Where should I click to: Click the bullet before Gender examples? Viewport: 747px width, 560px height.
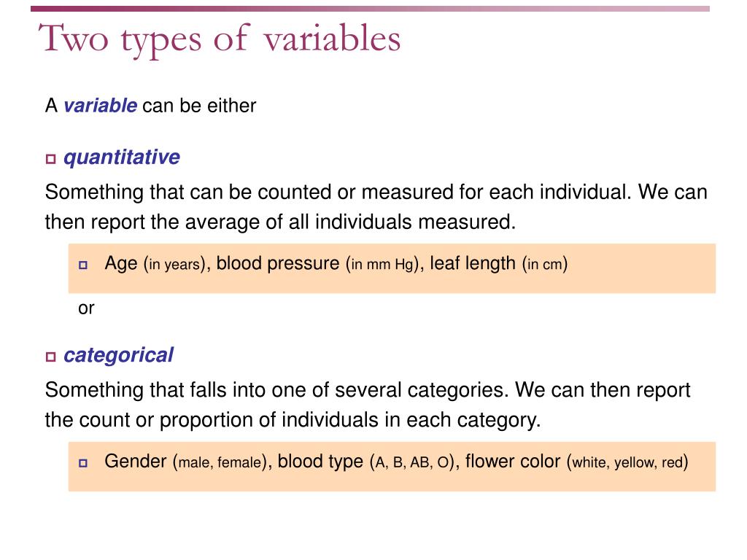(83, 463)
